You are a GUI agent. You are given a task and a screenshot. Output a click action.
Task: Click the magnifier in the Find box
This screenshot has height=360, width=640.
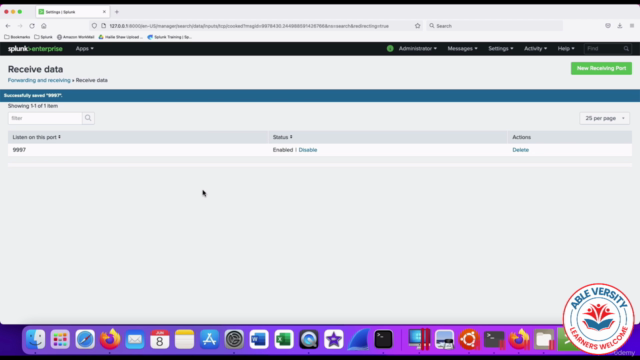[x=626, y=49]
